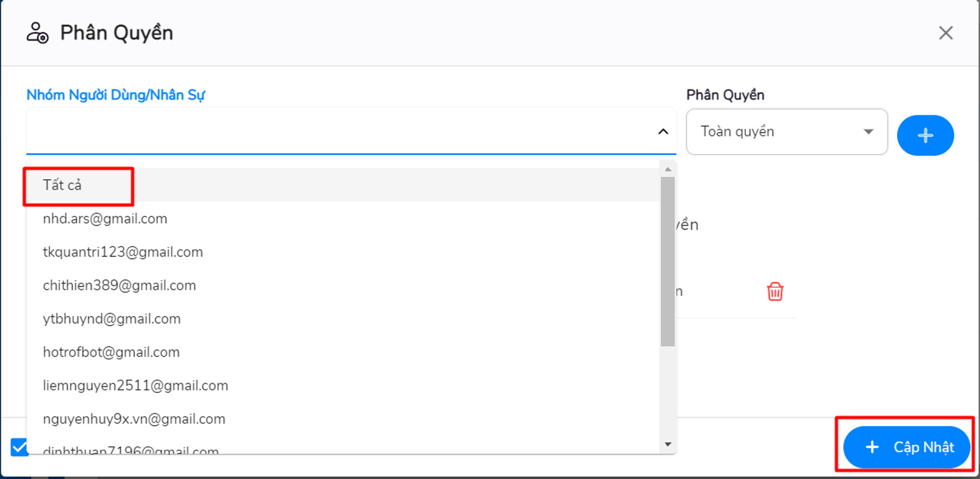Choose hotrofbot@gmail.com from the list
The width and height of the screenshot is (980, 479).
pos(111,352)
